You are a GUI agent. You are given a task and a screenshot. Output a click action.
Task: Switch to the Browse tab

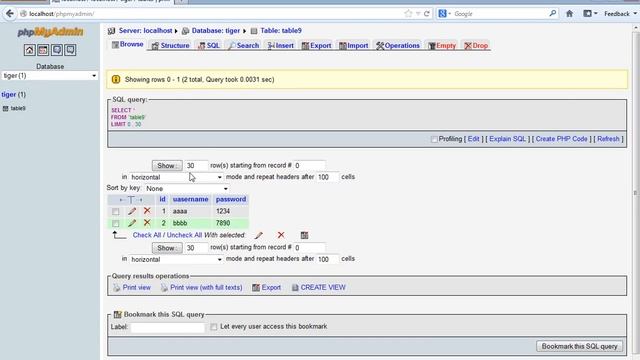(x=127, y=44)
